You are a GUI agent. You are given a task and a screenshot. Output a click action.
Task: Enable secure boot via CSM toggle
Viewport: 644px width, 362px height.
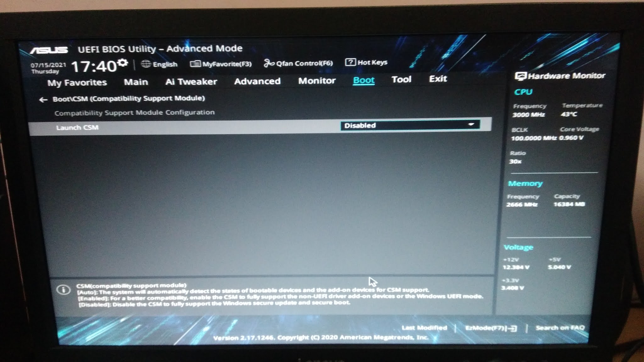pyautogui.click(x=409, y=125)
